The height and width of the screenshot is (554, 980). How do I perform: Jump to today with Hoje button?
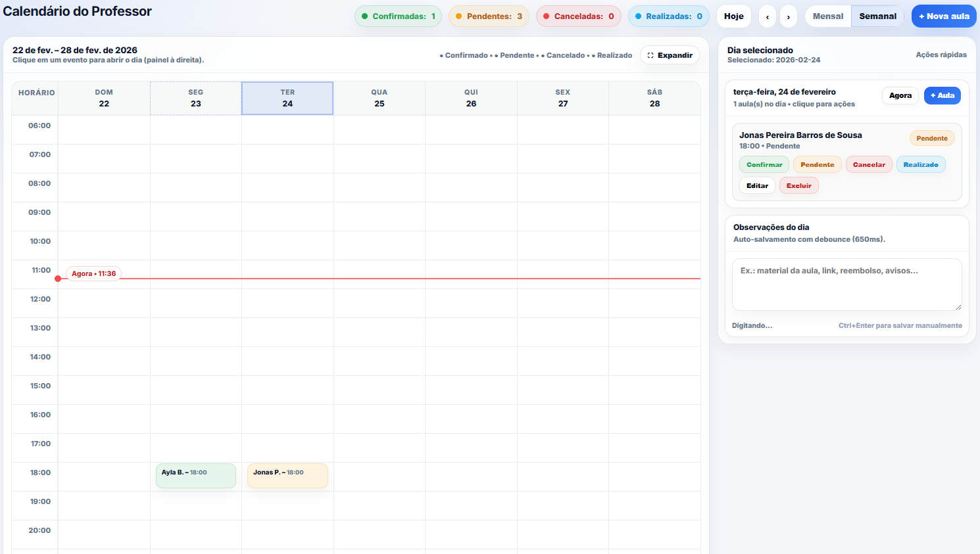click(733, 16)
